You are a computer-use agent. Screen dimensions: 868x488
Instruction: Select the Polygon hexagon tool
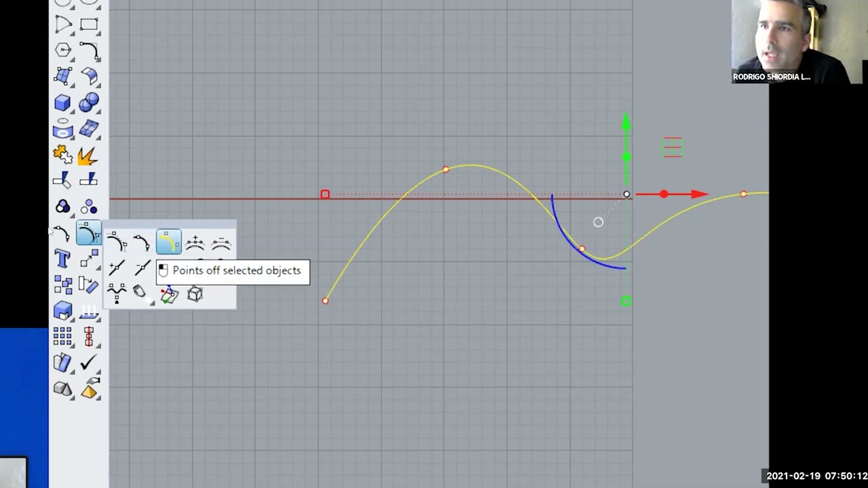(63, 50)
